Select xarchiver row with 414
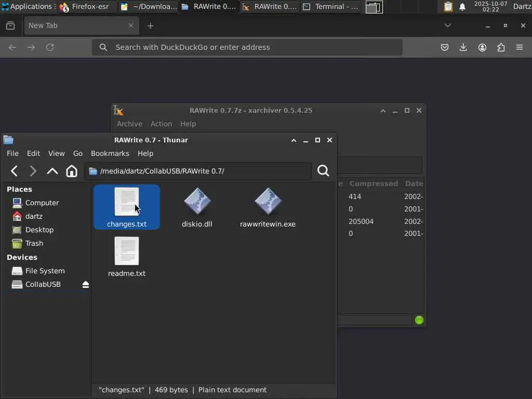 pos(381,196)
